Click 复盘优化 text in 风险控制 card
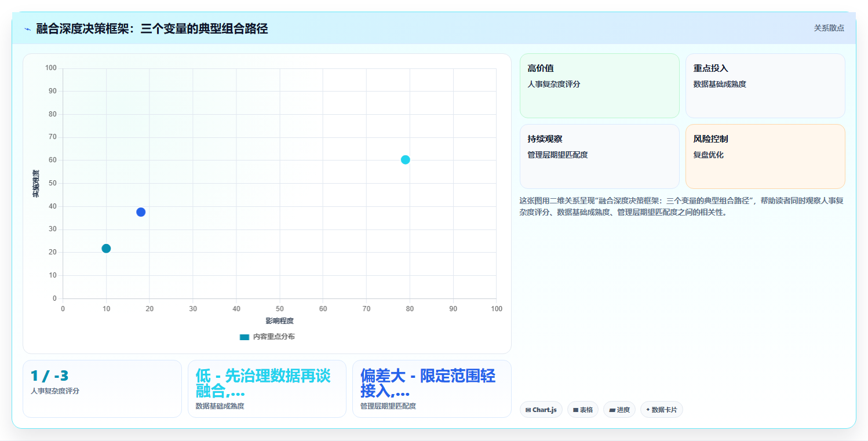Image resolution: width=868 pixels, height=441 pixels. pyautogui.click(x=709, y=155)
